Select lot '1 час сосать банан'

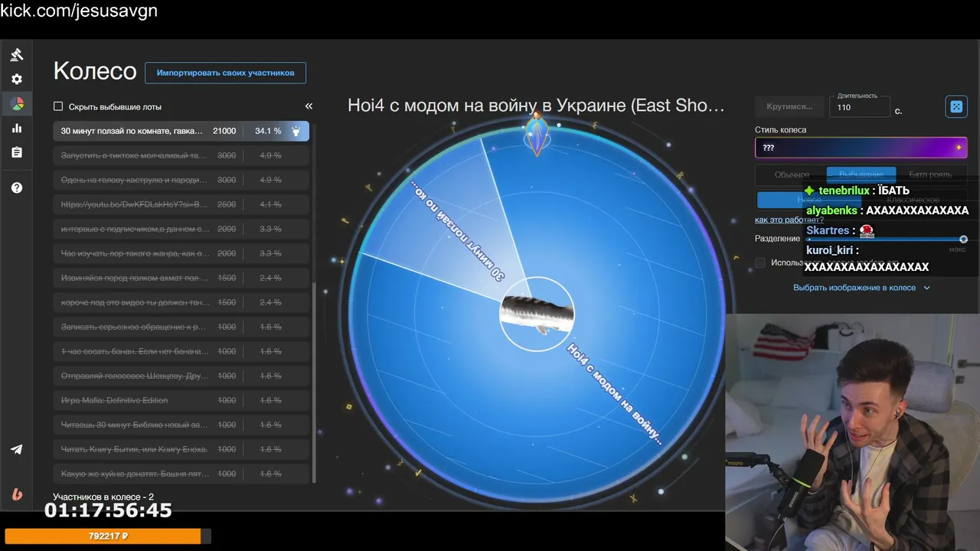point(181,351)
